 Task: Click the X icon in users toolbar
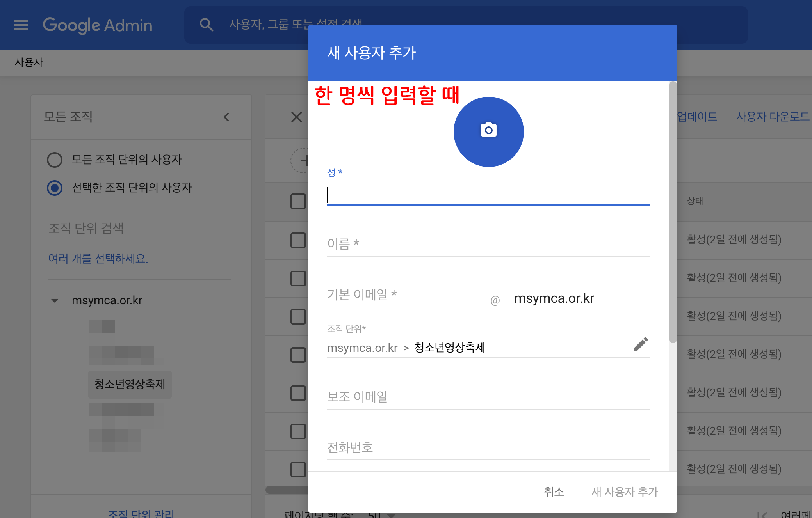297,117
